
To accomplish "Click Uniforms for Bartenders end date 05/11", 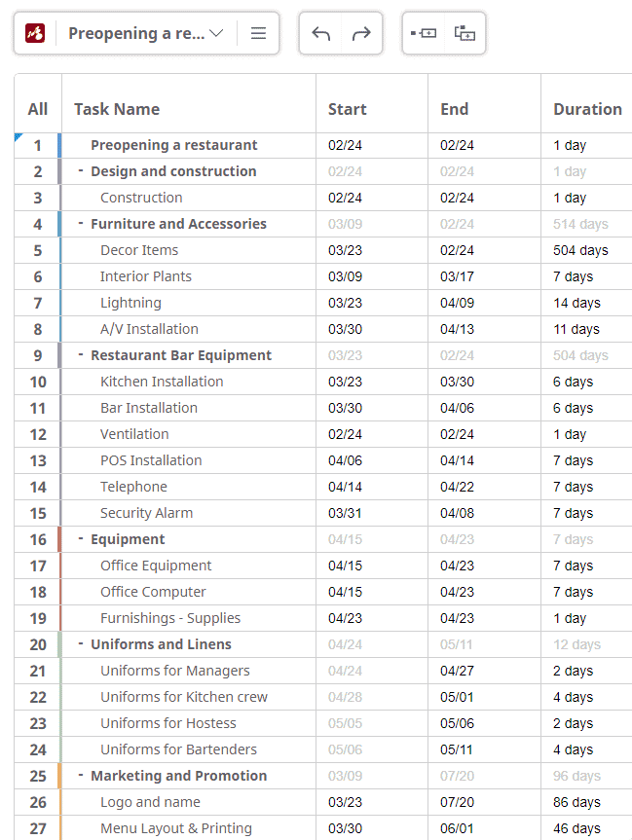I will [x=457, y=749].
